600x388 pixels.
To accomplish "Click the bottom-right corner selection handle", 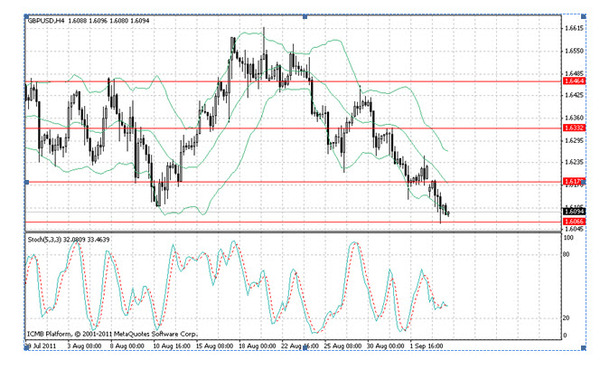I will coord(584,347).
